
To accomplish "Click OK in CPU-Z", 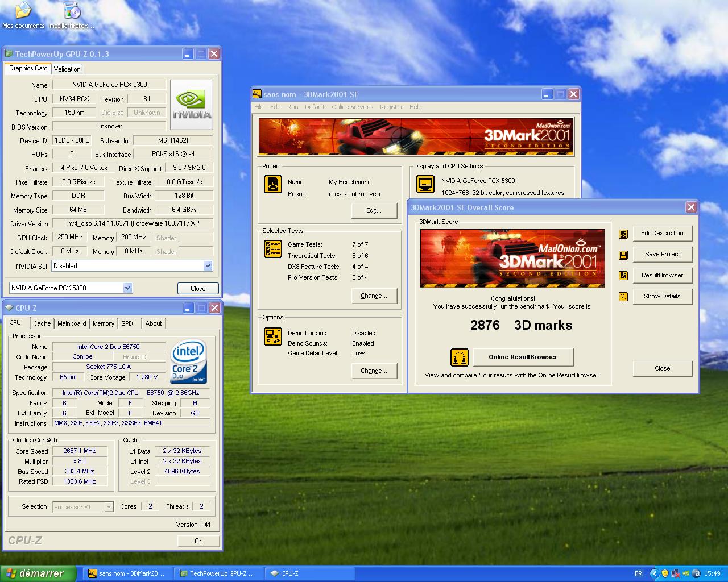I will tap(198, 541).
